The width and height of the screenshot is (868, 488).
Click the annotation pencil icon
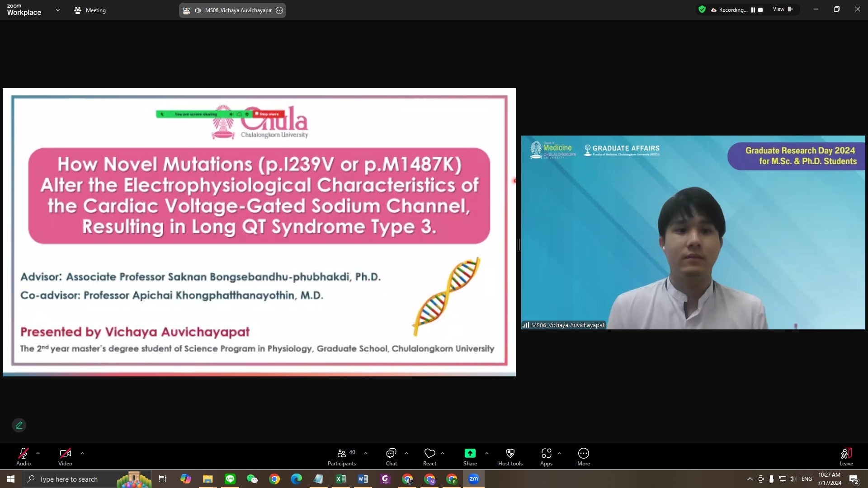point(19,425)
